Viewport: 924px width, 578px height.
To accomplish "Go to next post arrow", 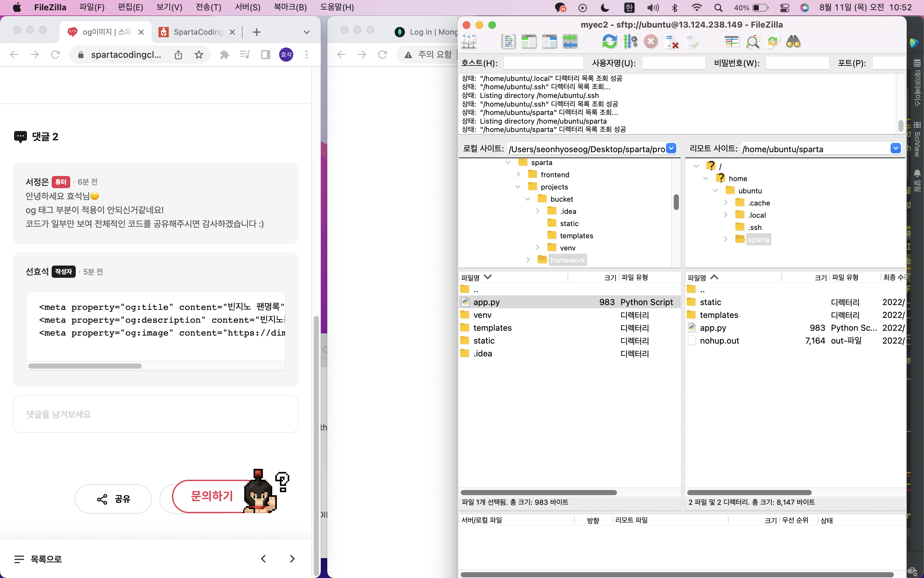I will pyautogui.click(x=292, y=559).
